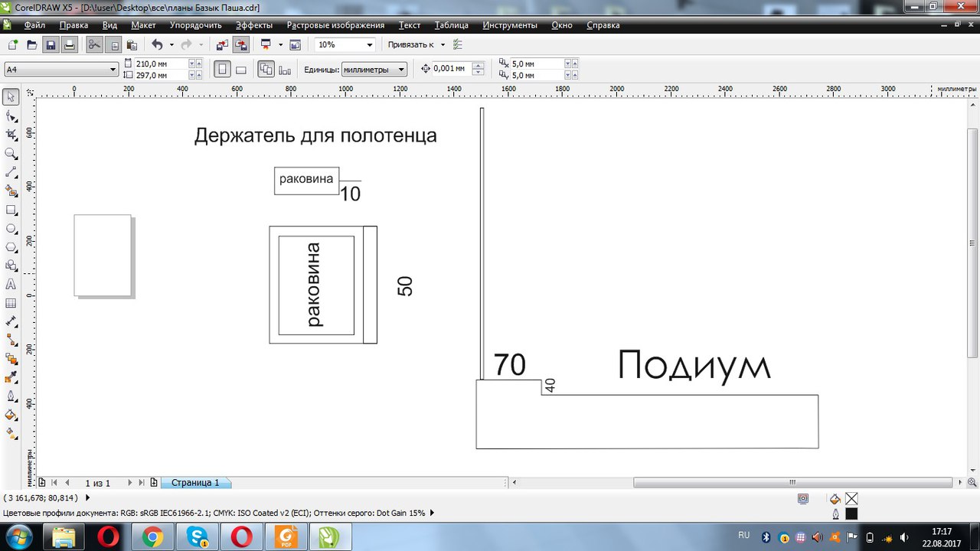
Task: Select the Zoom magnifier tool
Action: point(11,154)
